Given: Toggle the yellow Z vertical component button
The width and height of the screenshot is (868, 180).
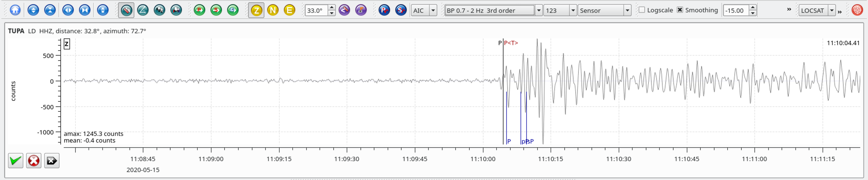Looking at the screenshot, I should pos(256,10).
